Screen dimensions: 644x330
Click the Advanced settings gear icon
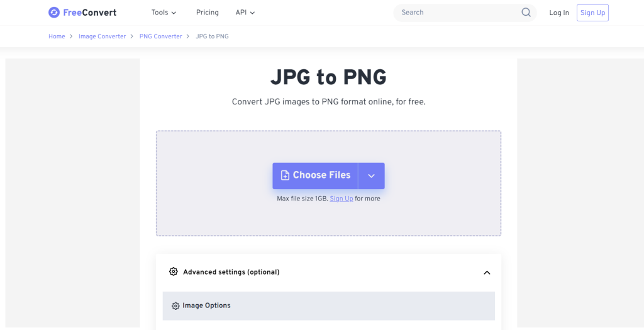click(x=174, y=272)
